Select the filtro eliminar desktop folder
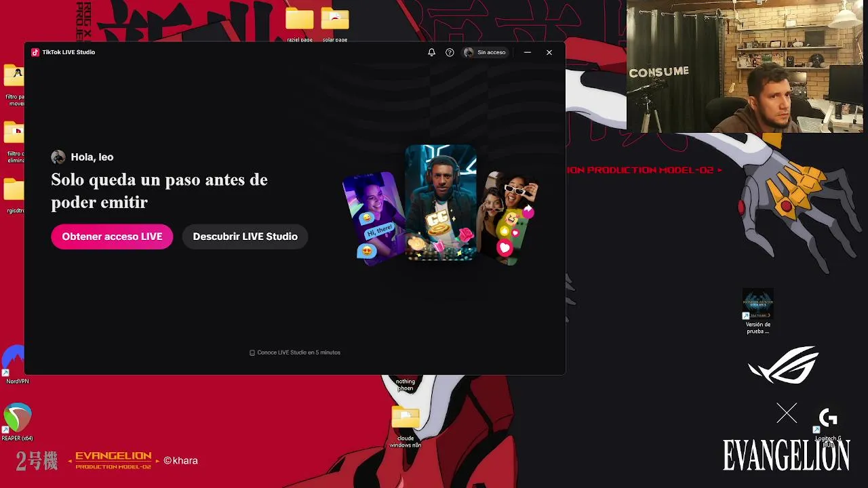This screenshot has width=868, height=488. [x=14, y=142]
